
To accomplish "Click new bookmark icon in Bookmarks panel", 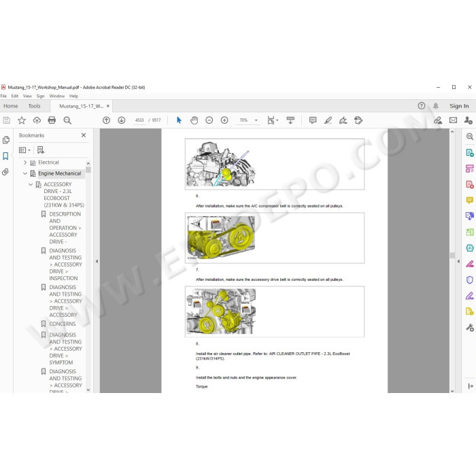I will tap(41, 150).
